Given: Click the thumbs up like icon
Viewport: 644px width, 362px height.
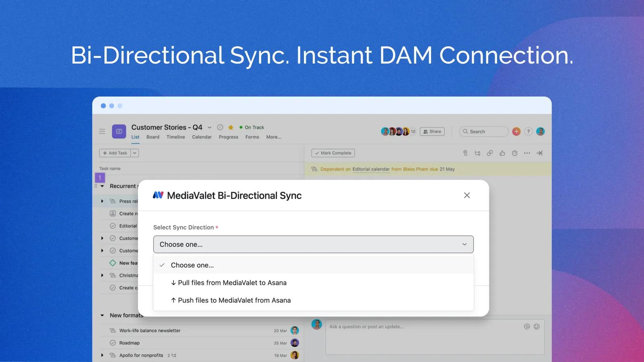Looking at the screenshot, I should pyautogui.click(x=502, y=153).
